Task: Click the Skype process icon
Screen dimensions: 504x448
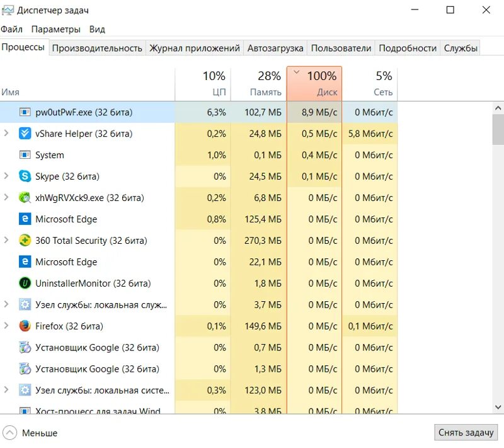Action: click(x=25, y=176)
